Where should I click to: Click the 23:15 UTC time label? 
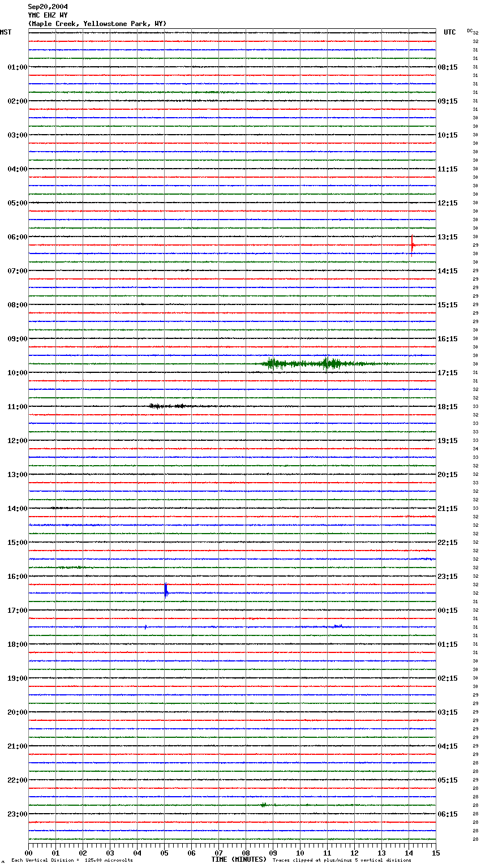pos(448,577)
